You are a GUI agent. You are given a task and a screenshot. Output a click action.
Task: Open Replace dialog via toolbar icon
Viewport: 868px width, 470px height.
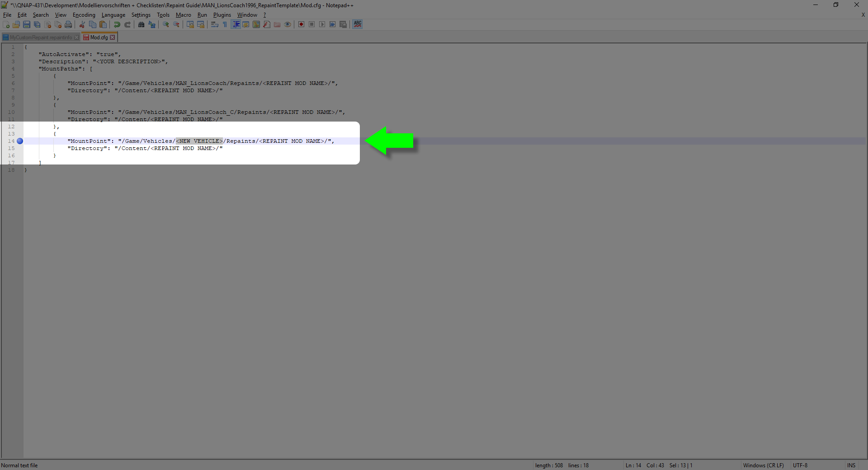[x=152, y=24]
